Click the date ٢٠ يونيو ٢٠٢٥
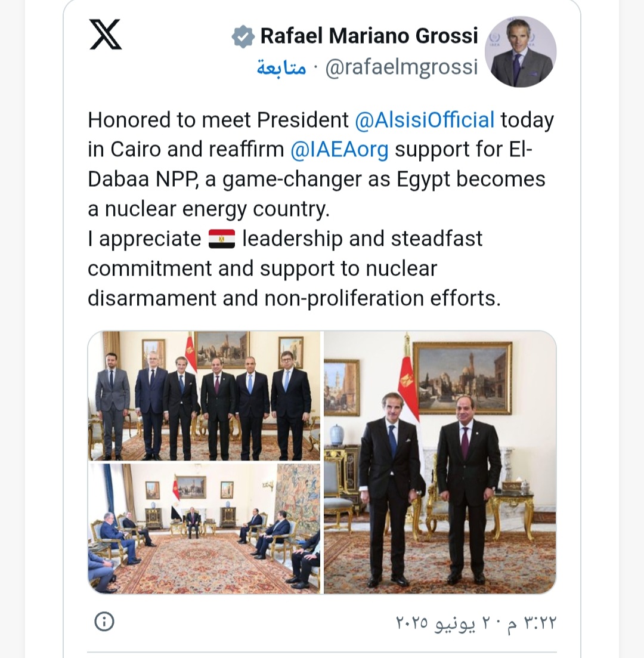 [x=443, y=623]
